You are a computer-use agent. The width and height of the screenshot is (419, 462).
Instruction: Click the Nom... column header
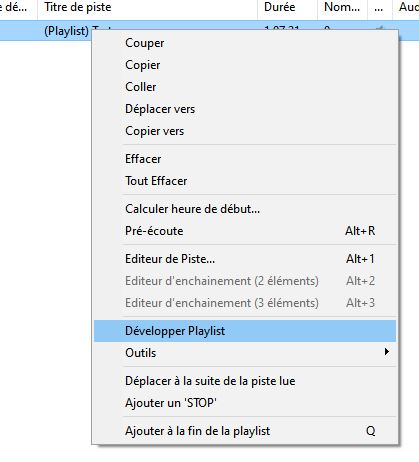(342, 7)
